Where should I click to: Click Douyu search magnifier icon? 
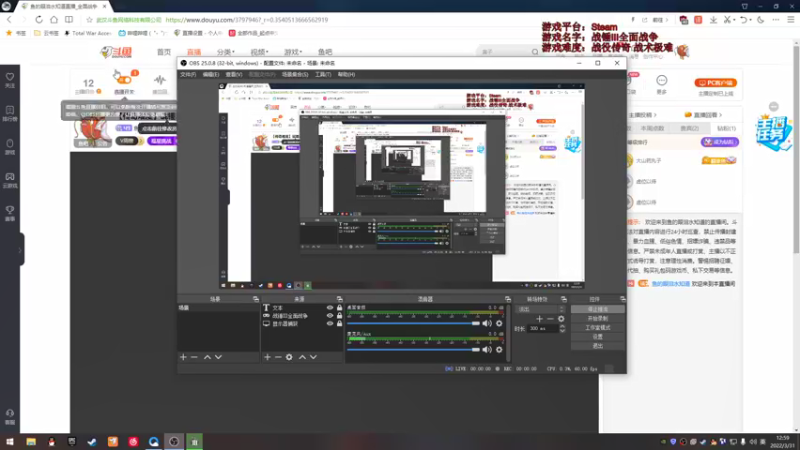coord(535,52)
